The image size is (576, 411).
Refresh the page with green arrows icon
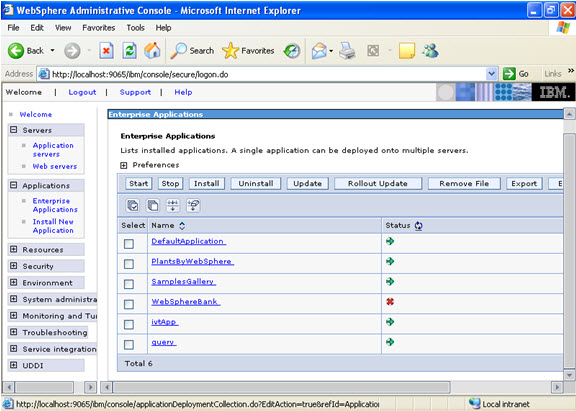click(x=129, y=51)
